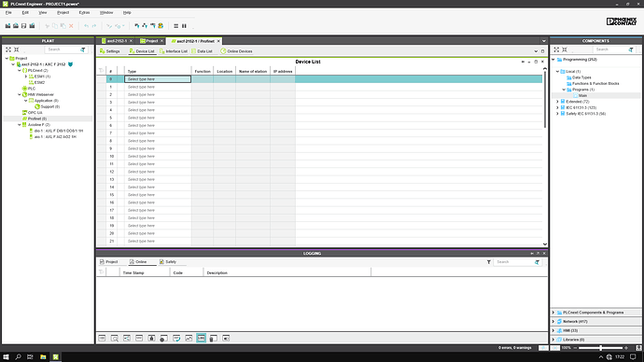
Task: Expand PLCnext Components & Programs section
Action: pyautogui.click(x=553, y=313)
